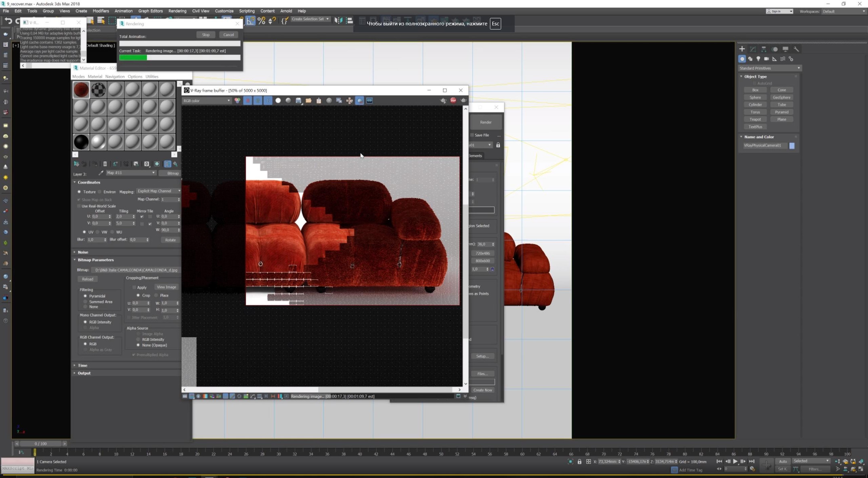
Task: Pick the object color swatch
Action: click(x=792, y=146)
